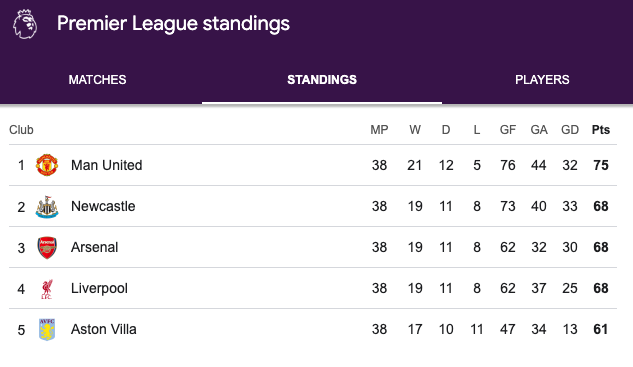
Task: Click the Premier League standings title
Action: 173,23
